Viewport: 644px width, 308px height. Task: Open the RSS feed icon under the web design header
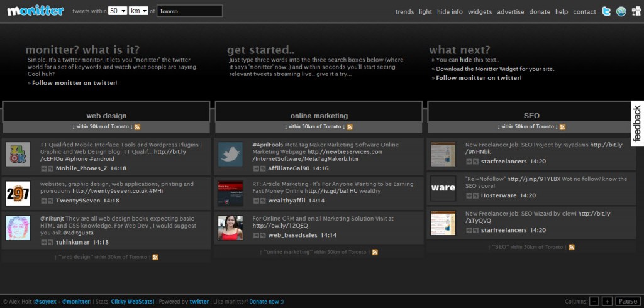click(138, 127)
